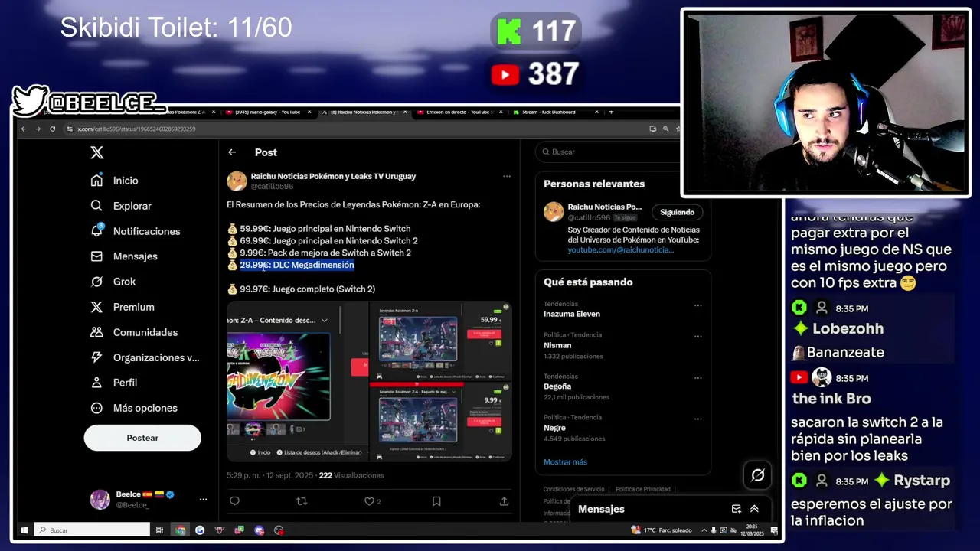Click the Postear button

[x=142, y=438]
